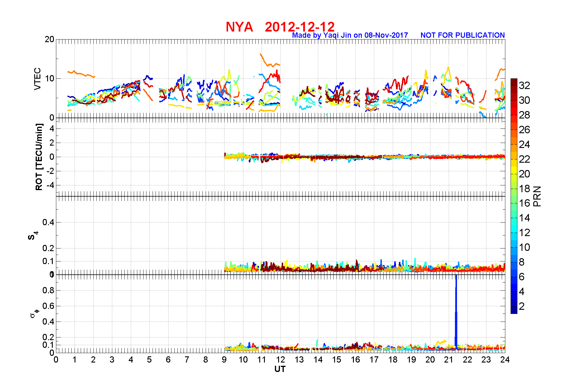Click the "15" tick on the UT axis
The width and height of the screenshot is (561, 392).
click(336, 360)
